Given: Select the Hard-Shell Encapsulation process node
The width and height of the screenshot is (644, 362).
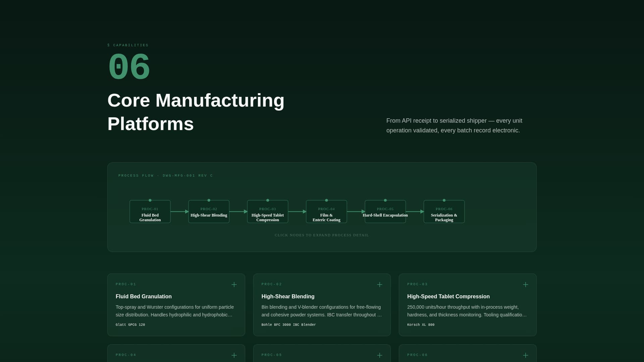Looking at the screenshot, I should click(x=385, y=212).
